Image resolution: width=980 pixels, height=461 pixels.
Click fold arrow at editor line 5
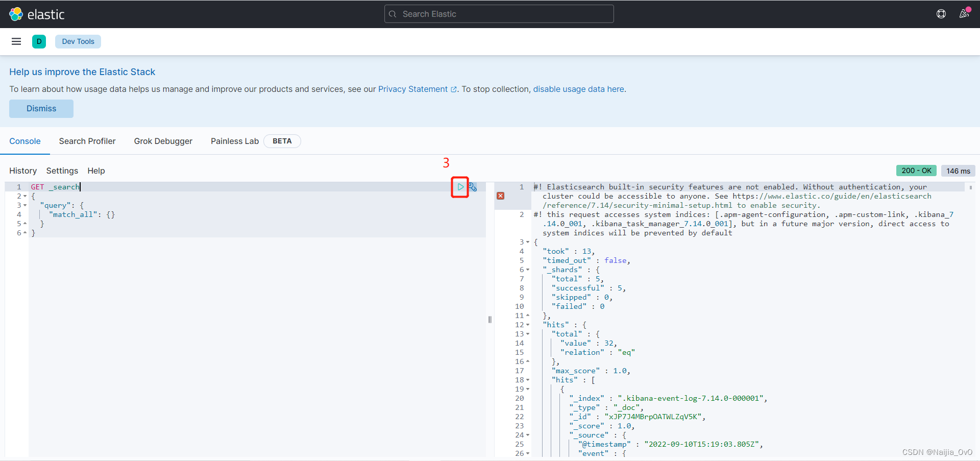tap(25, 224)
